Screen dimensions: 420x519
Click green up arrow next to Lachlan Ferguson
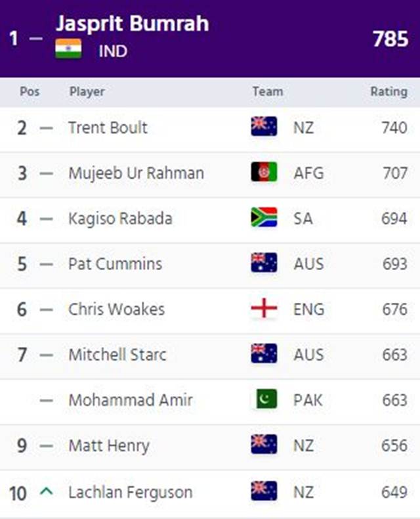tap(47, 491)
